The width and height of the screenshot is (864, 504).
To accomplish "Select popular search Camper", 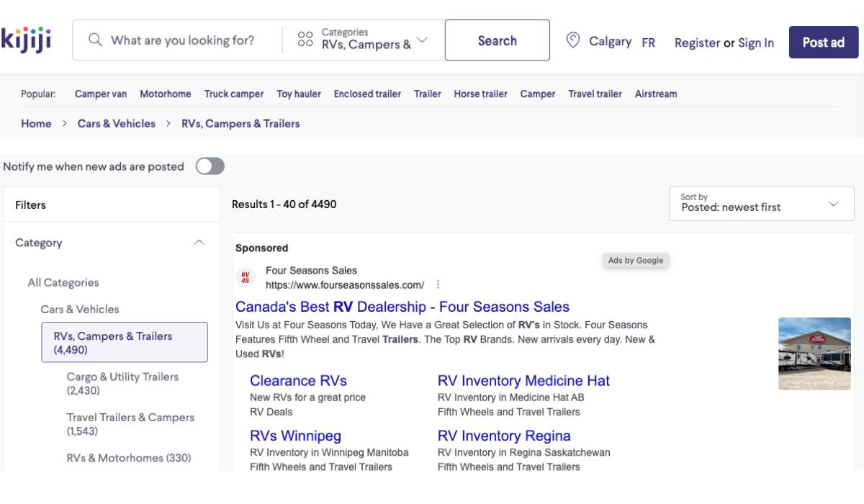I will (x=538, y=94).
